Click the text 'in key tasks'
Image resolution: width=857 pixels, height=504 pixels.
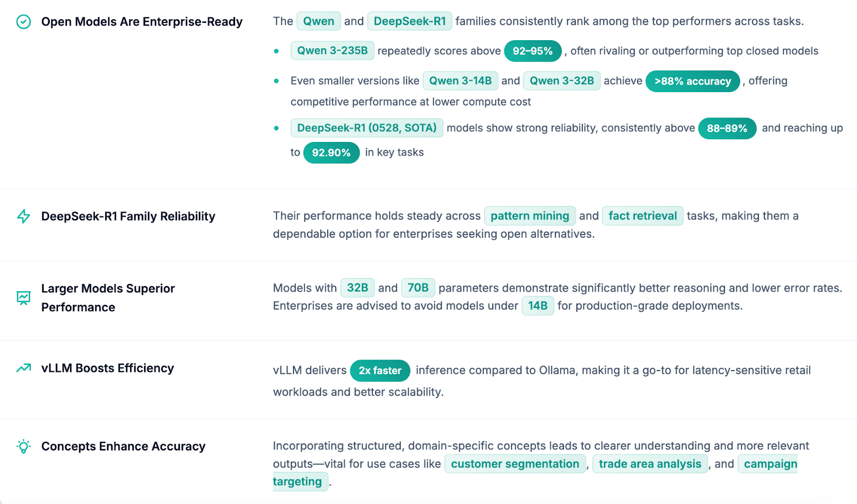click(394, 153)
